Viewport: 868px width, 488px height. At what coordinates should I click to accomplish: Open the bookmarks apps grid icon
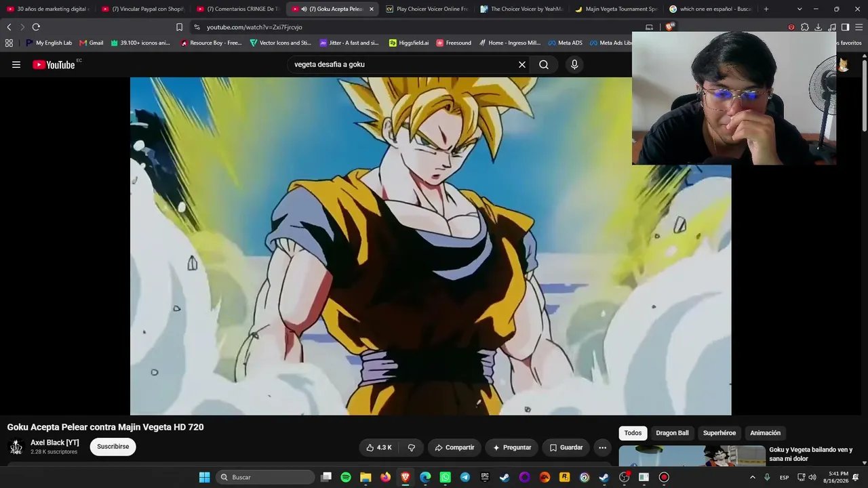(x=9, y=43)
